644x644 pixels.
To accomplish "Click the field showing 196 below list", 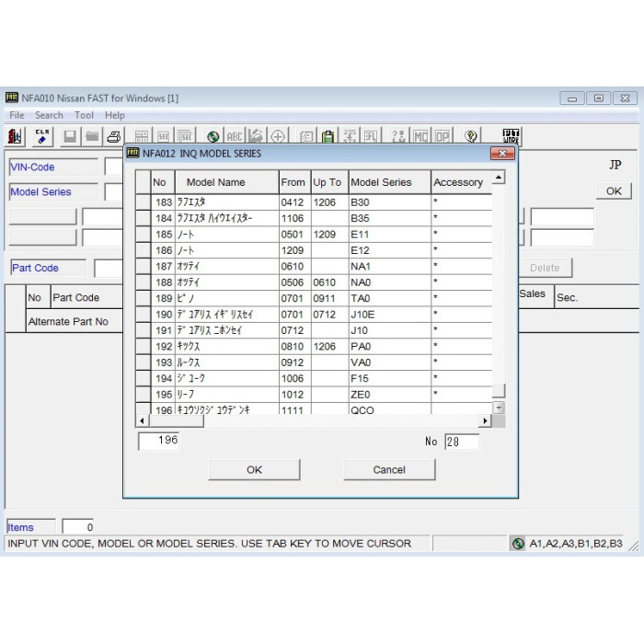I will [158, 441].
